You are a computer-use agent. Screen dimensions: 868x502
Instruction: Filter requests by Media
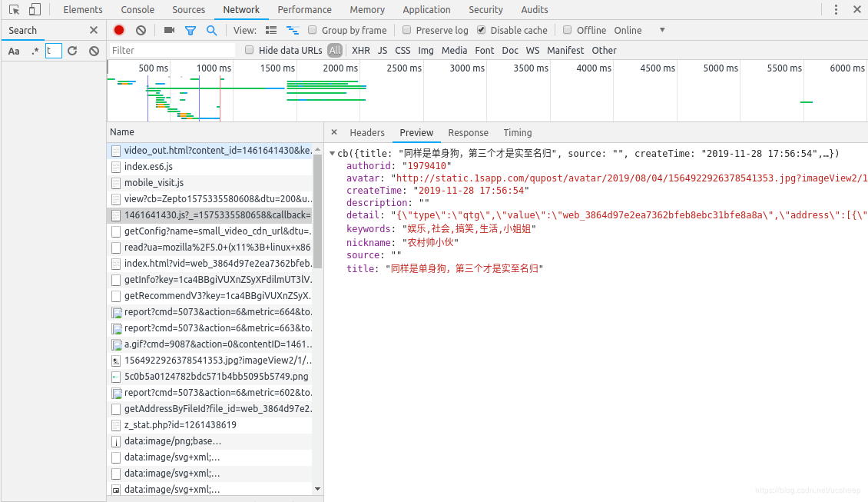tap(455, 51)
